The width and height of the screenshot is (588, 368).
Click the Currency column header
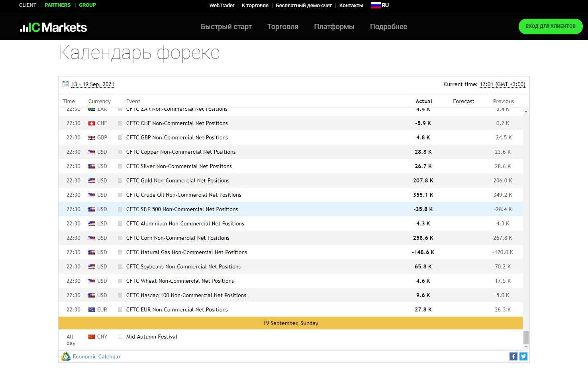coord(99,101)
